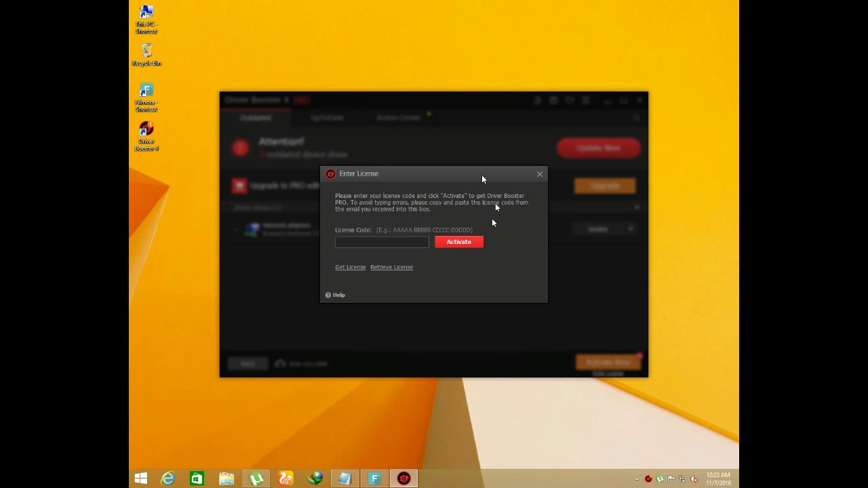Select Driver Booster 4 desktop icon
The height and width of the screenshot is (488, 868).
tap(146, 136)
